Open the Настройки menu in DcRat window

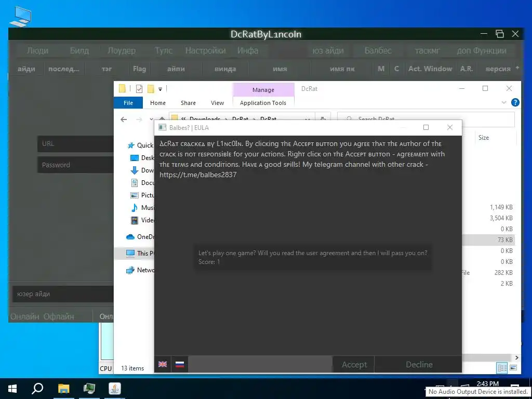pyautogui.click(x=205, y=50)
